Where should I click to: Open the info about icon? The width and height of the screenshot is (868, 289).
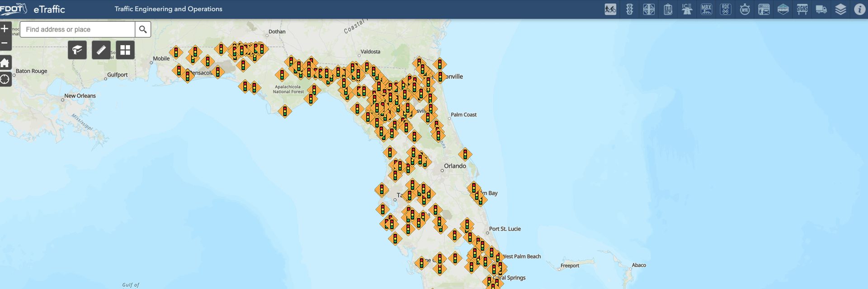coord(859,9)
